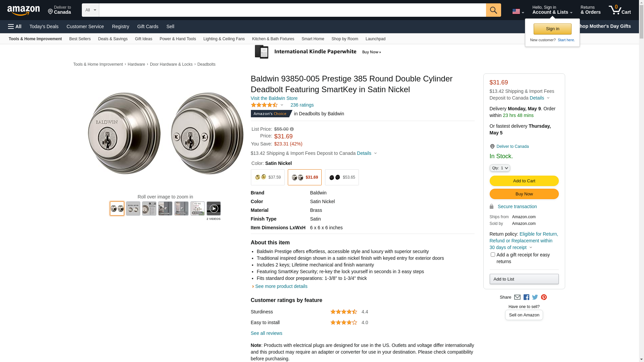Click Add to Cart button
Viewport: 644px width, 362px height.
524,181
